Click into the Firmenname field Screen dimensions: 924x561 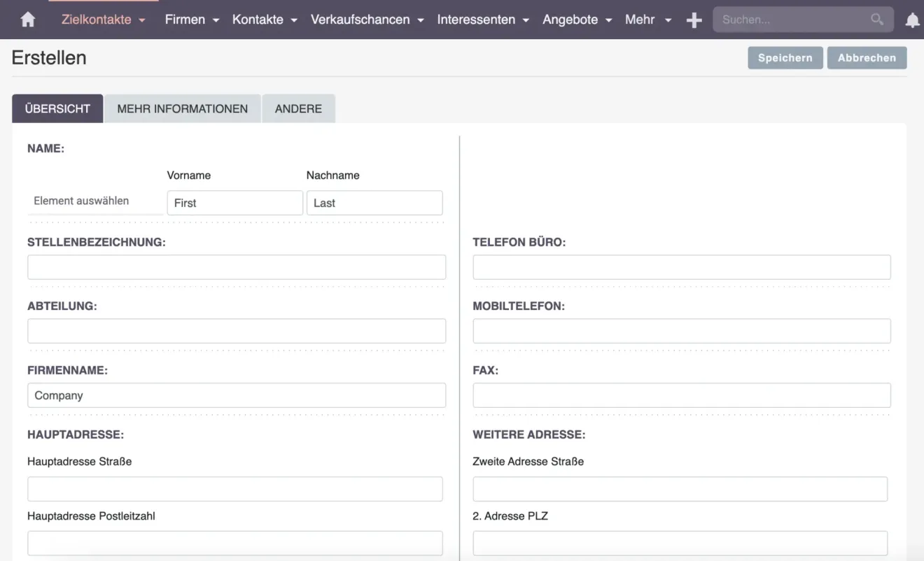pyautogui.click(x=237, y=395)
